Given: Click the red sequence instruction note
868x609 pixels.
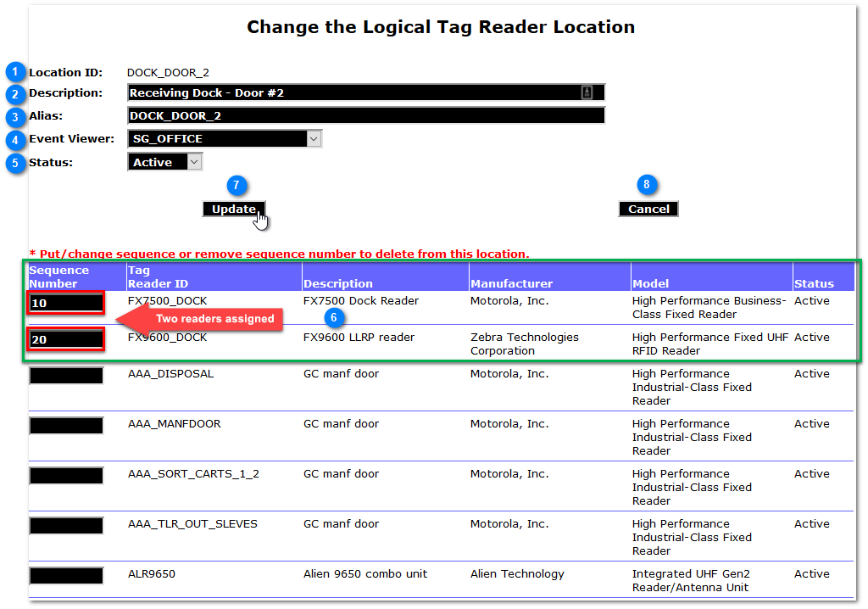Looking at the screenshot, I should (x=279, y=254).
